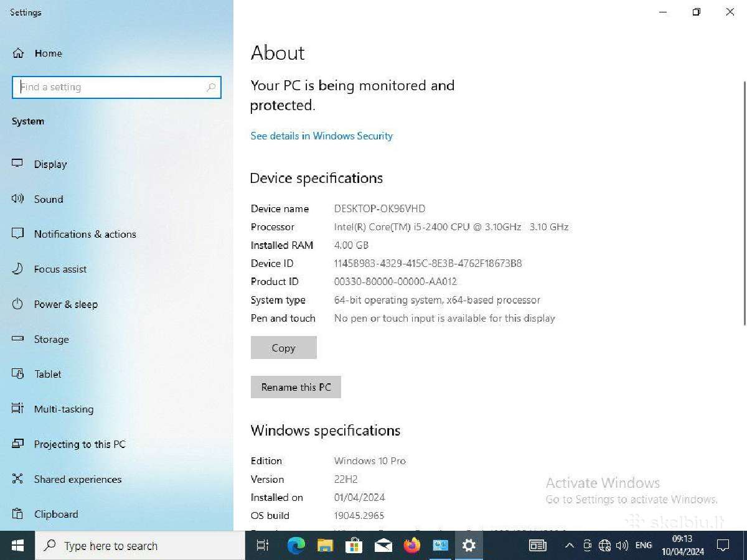Screen dimensions: 747x560
Task: Select device name DESKTOP-OK96VHD
Action: point(380,208)
